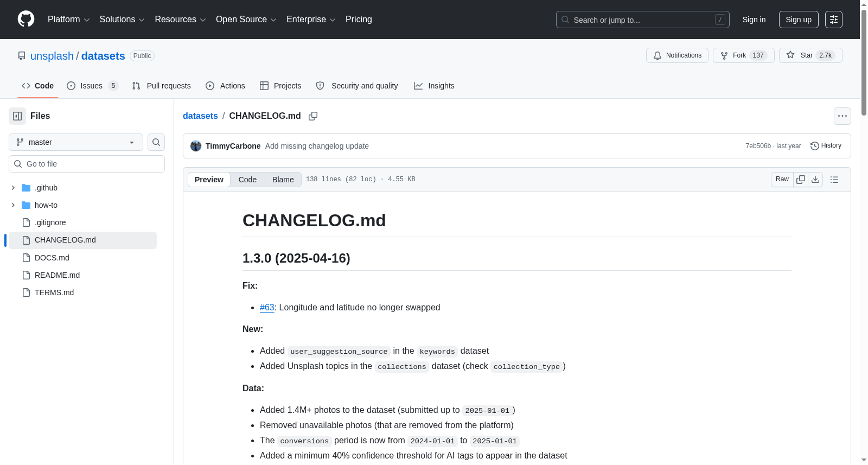Open Security and quality tab
Viewport: 868px width, 465px height.
[357, 86]
